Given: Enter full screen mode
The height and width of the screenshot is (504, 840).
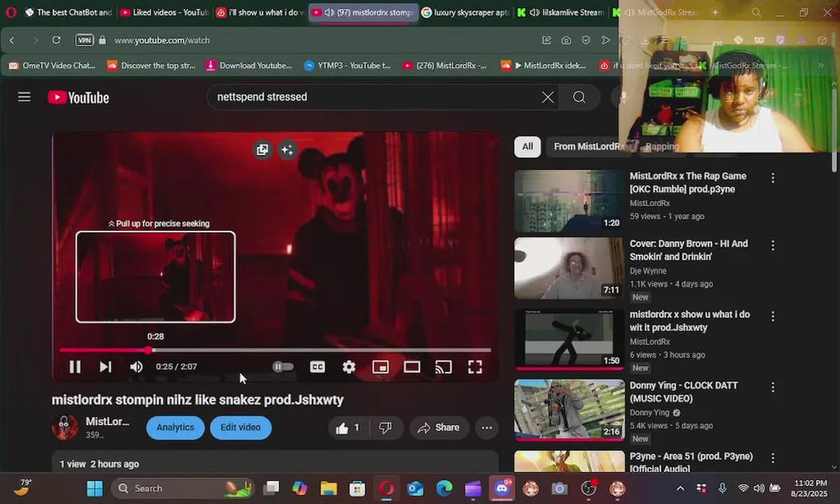Looking at the screenshot, I should pyautogui.click(x=475, y=367).
